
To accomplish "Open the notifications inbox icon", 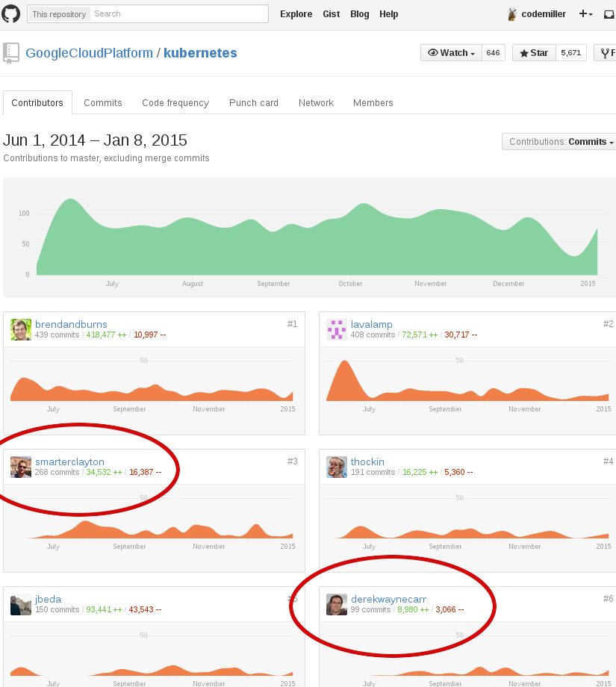I will (x=609, y=14).
